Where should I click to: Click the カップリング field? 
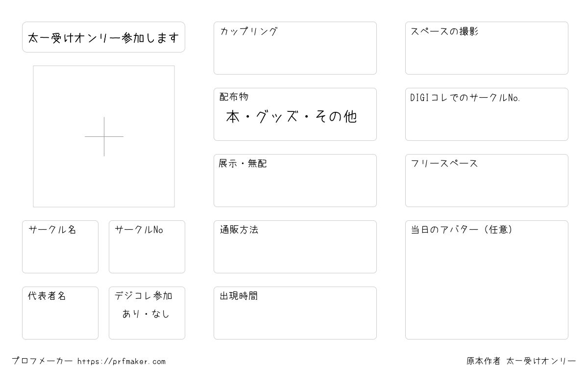295,48
